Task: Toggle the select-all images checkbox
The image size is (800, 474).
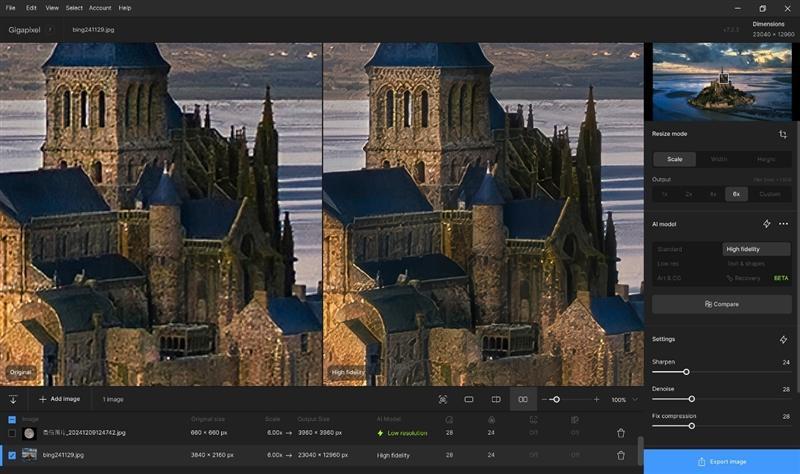Action: [x=12, y=419]
